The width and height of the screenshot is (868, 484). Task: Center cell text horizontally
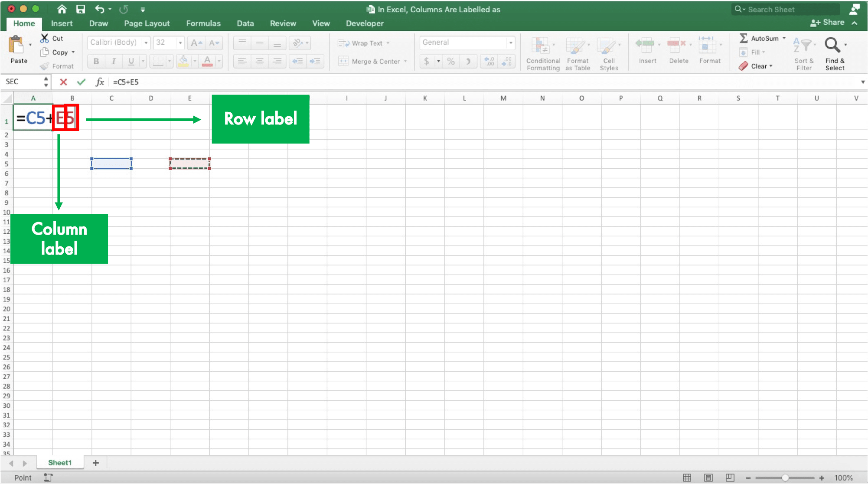(x=260, y=61)
